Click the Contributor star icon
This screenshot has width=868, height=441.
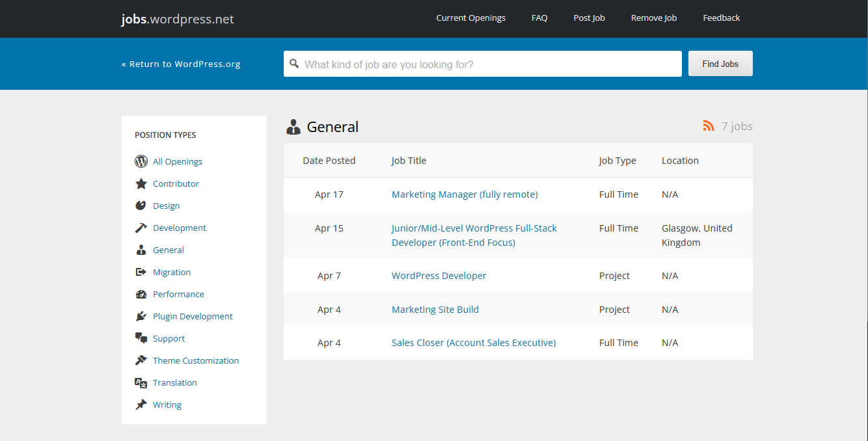point(141,183)
